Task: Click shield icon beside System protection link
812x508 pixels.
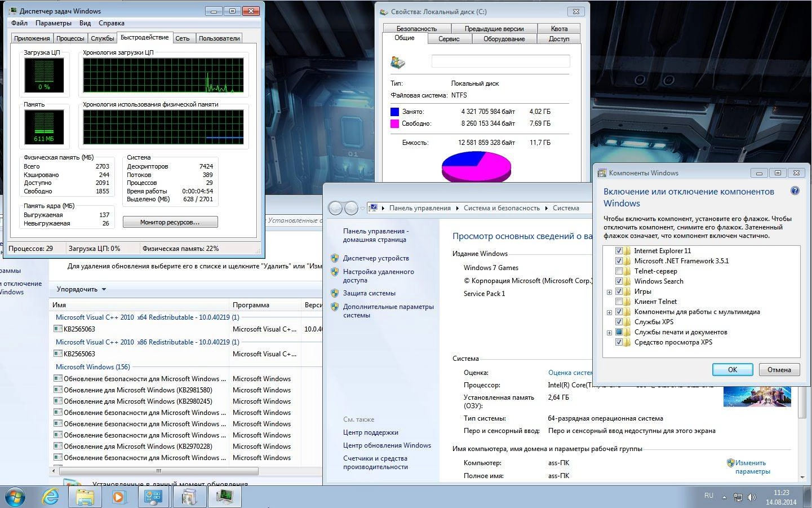Action: [335, 293]
